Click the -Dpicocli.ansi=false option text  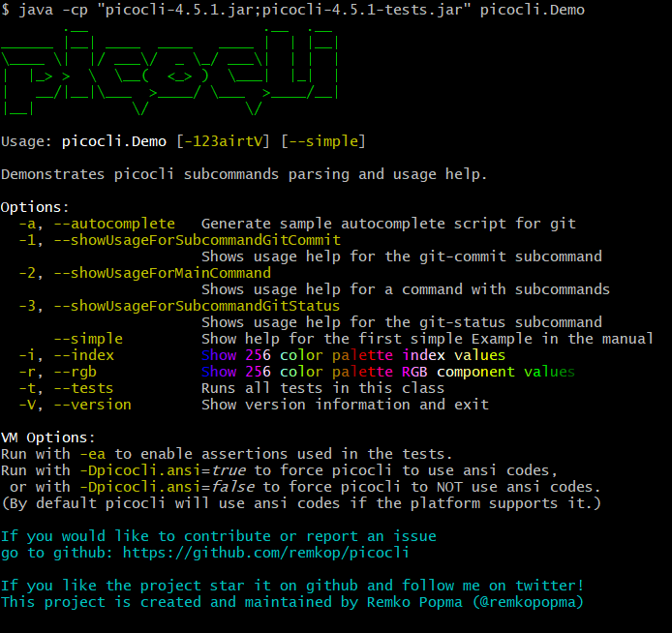(x=168, y=487)
